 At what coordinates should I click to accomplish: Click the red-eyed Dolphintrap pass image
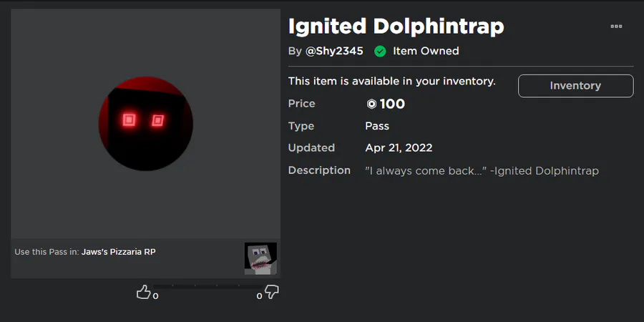(x=146, y=124)
